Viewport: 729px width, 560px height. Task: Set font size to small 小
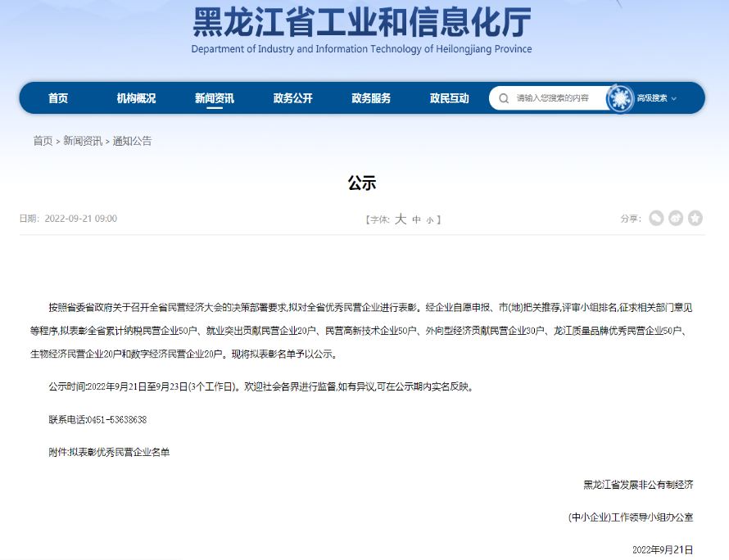click(429, 219)
